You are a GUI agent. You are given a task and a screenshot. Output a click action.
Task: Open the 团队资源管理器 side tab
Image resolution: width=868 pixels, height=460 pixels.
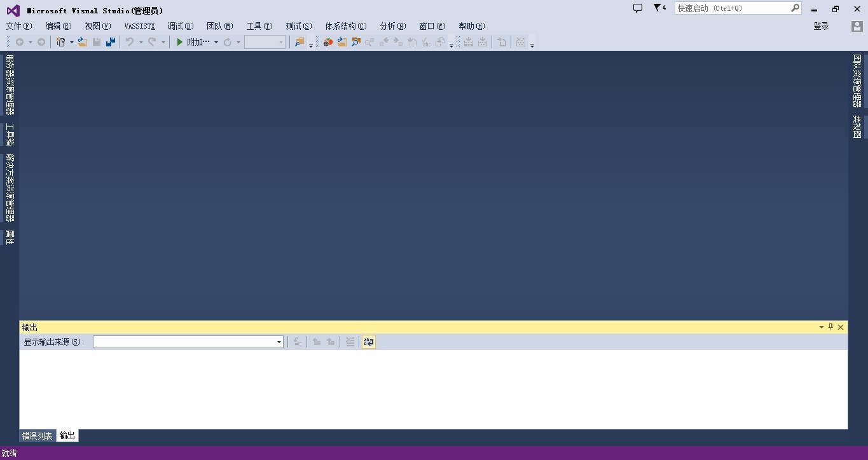coord(857,81)
